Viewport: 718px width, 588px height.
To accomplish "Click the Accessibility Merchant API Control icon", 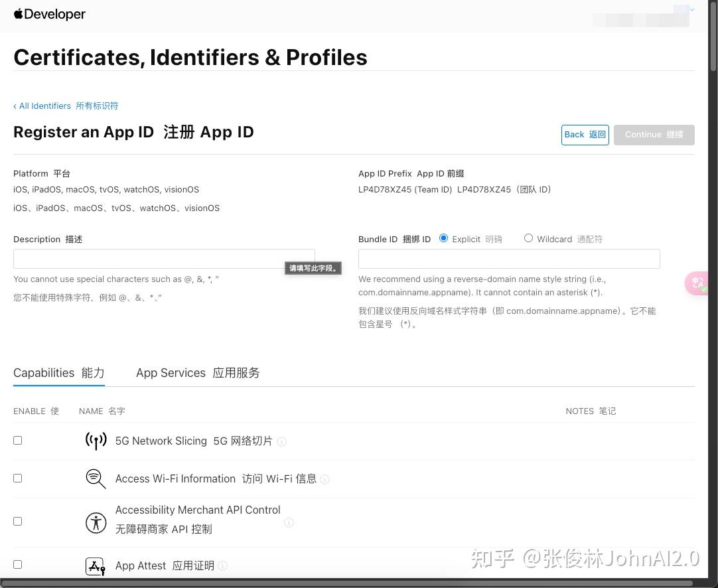I will [x=96, y=523].
